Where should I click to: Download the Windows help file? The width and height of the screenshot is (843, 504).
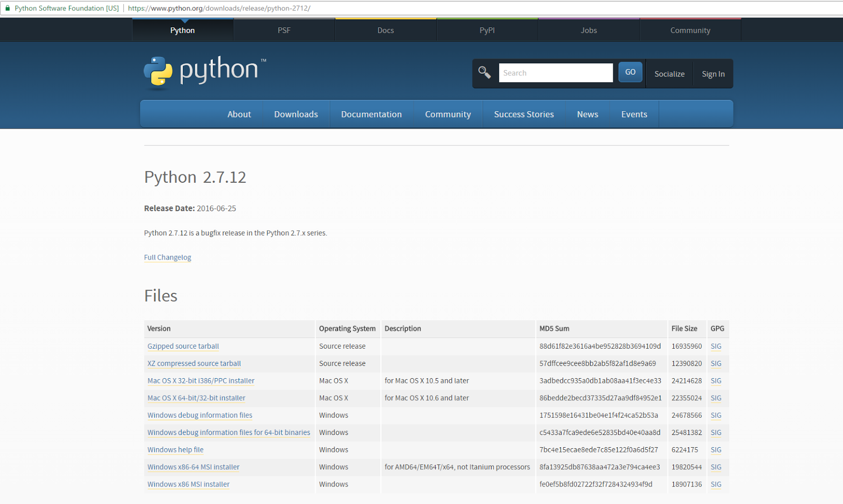tap(175, 450)
